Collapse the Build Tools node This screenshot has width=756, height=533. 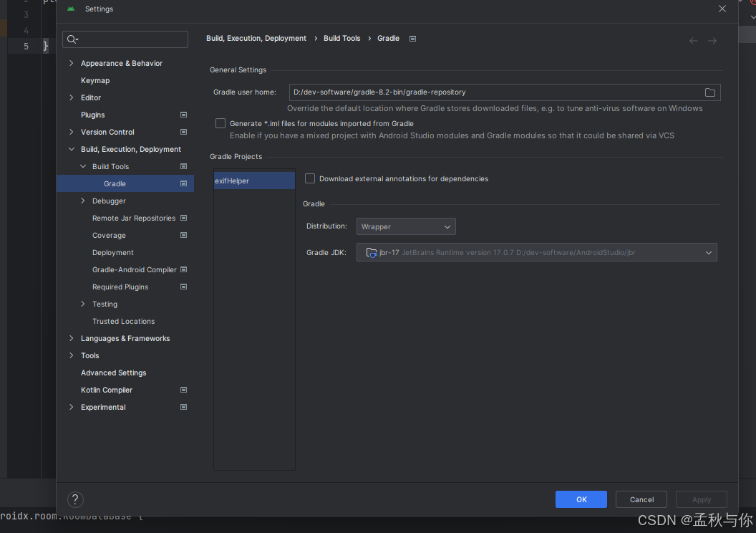[83, 166]
